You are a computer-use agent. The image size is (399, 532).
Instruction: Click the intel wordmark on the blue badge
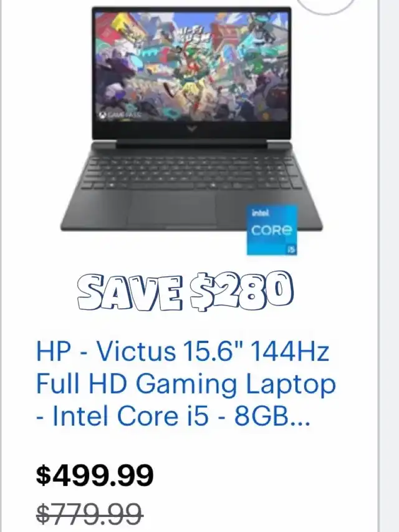click(x=261, y=213)
